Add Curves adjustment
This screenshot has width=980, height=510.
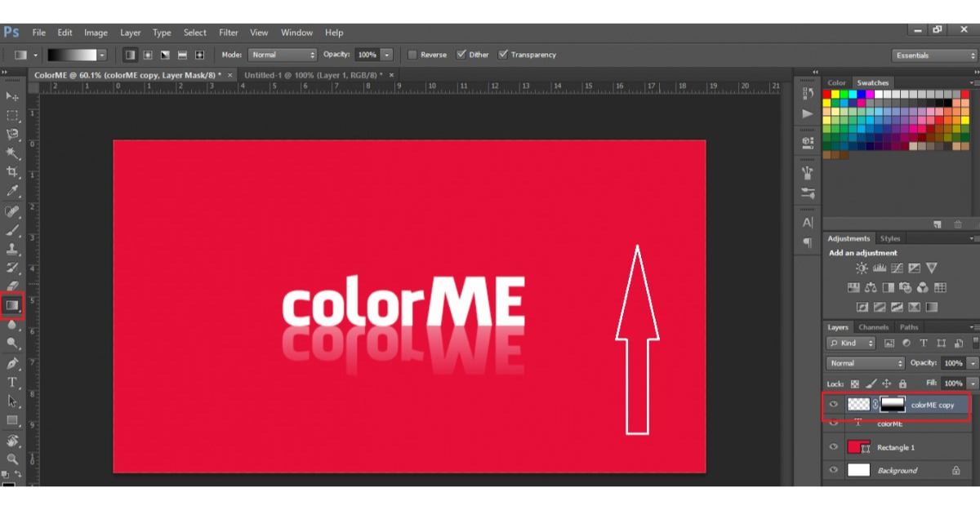tap(897, 268)
